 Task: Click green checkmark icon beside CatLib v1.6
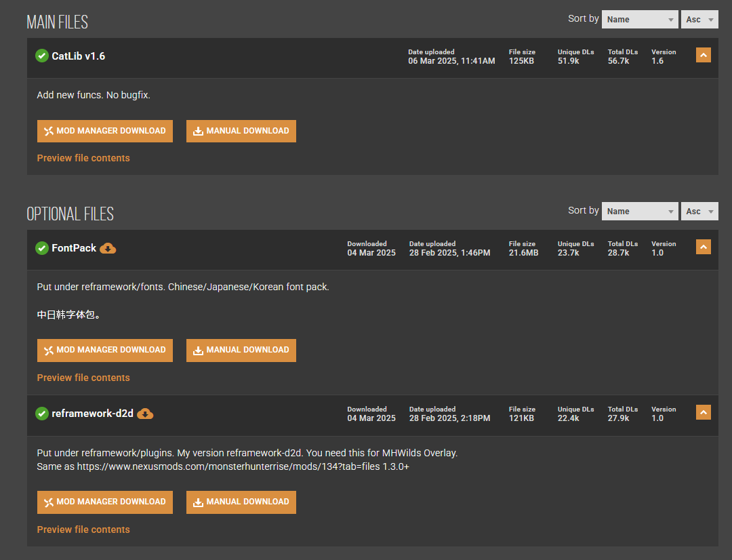click(42, 56)
